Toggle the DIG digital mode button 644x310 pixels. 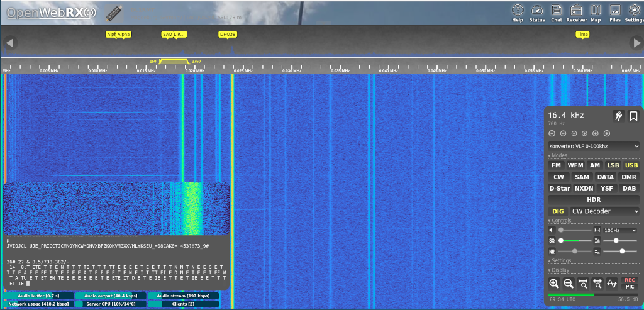[558, 211]
